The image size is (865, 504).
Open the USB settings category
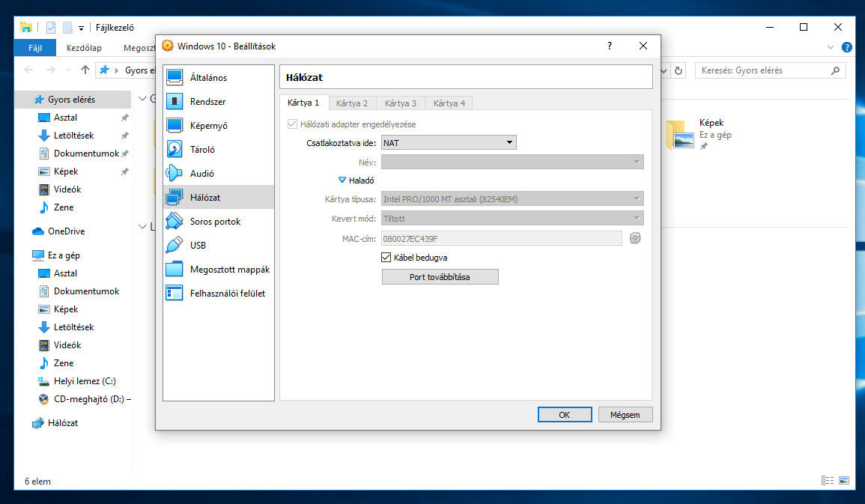click(219, 246)
